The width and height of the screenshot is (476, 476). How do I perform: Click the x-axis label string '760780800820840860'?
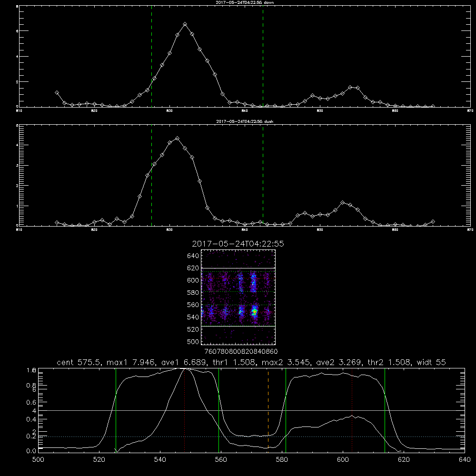tap(241, 351)
